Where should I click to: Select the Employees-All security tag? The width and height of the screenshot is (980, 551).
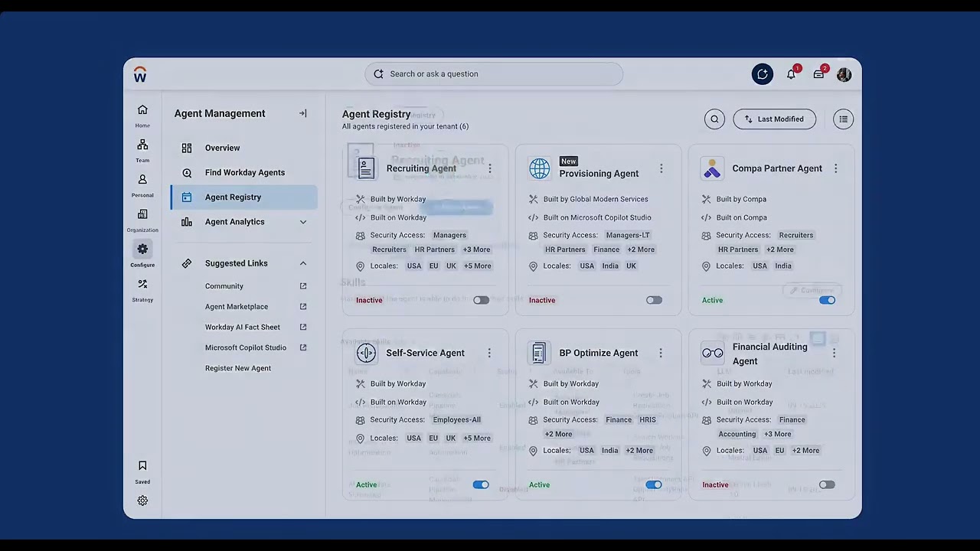(457, 419)
